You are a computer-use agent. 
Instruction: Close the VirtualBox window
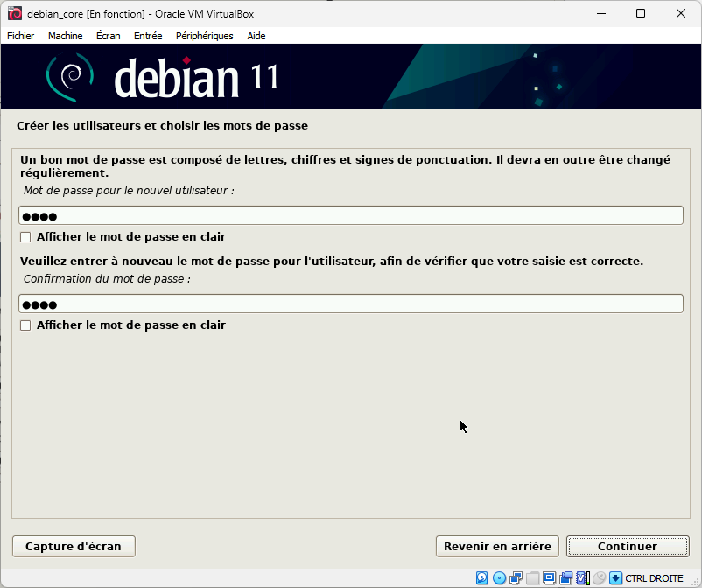point(680,13)
